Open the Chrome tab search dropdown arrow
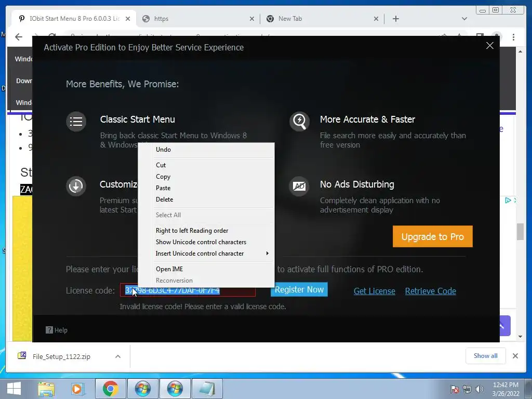This screenshot has width=532, height=399. (464, 19)
